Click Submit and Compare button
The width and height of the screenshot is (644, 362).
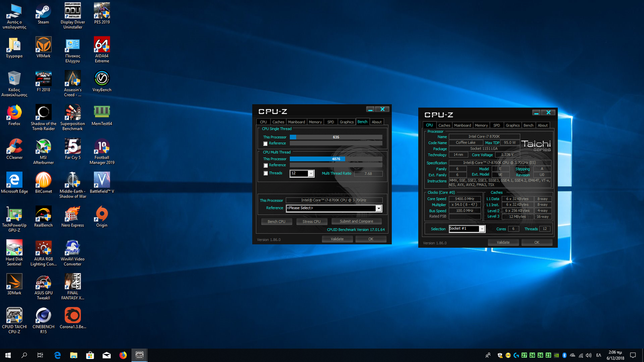click(x=357, y=221)
